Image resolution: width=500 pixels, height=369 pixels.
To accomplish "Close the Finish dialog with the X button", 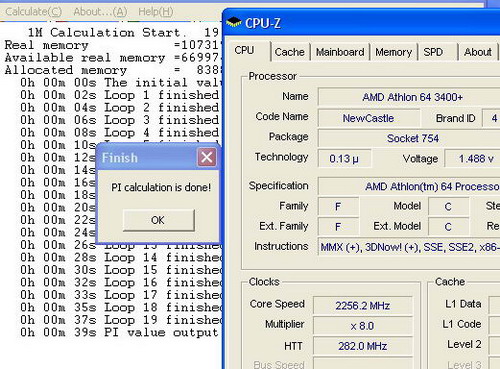I will click(207, 157).
